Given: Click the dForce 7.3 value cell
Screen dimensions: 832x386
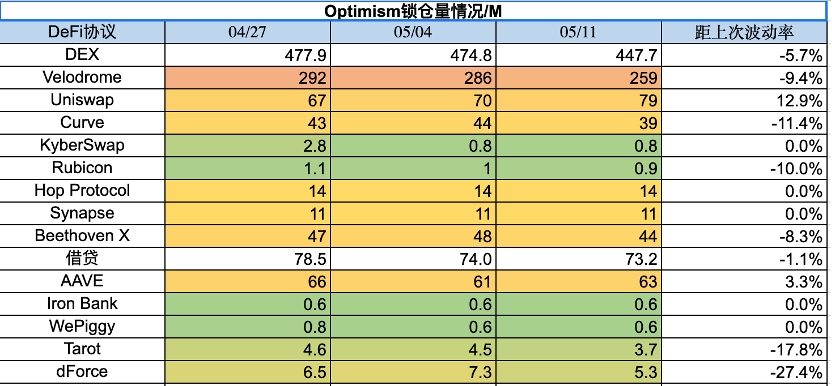Looking at the screenshot, I should tap(413, 372).
